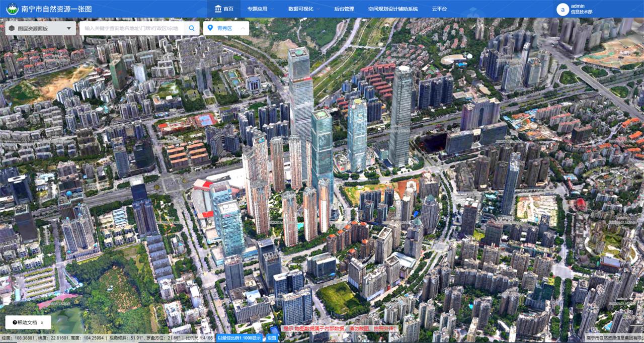The height and width of the screenshot is (343, 644).
Task: Click the location pin icon beside 青秀区
Action: (x=210, y=28)
